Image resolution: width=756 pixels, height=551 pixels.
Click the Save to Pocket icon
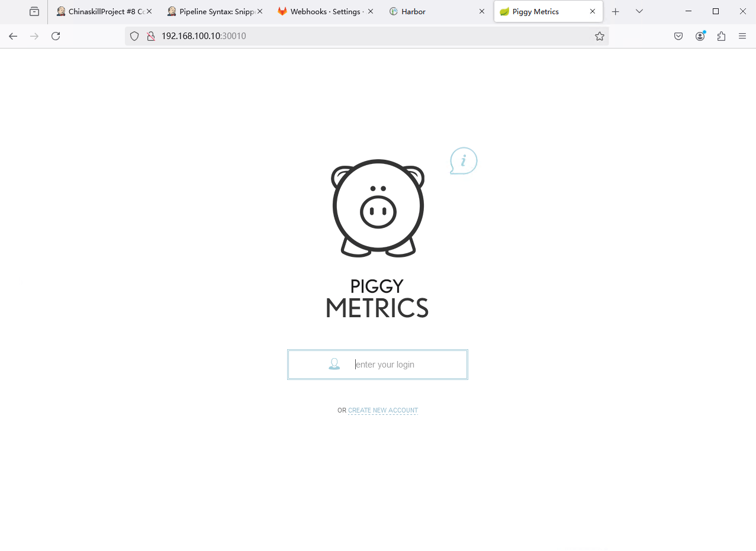click(678, 36)
